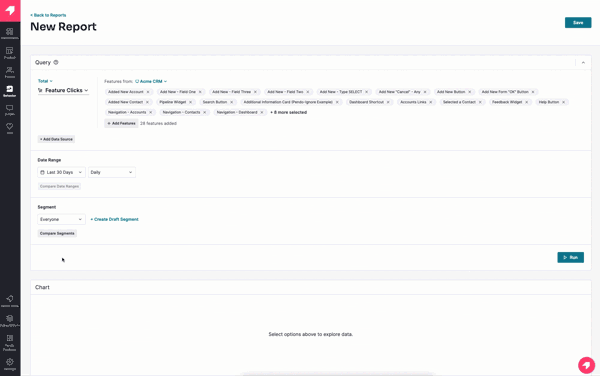This screenshot has height=376, width=600.
Task: Click the Chart panel heading
Action: click(x=42, y=287)
